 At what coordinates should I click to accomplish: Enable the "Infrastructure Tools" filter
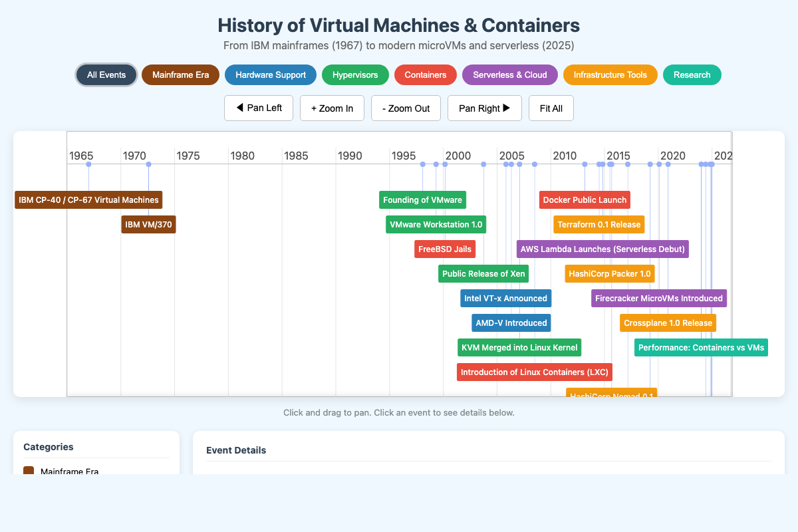click(x=610, y=74)
